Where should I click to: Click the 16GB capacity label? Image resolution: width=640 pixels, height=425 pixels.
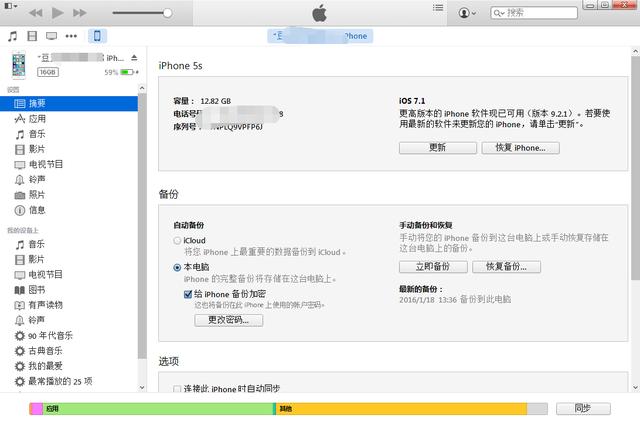48,72
